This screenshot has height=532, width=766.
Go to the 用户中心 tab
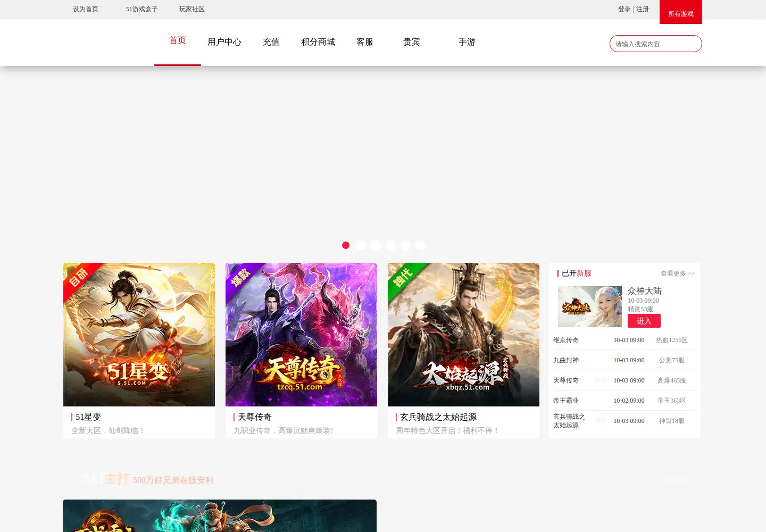[x=224, y=42]
